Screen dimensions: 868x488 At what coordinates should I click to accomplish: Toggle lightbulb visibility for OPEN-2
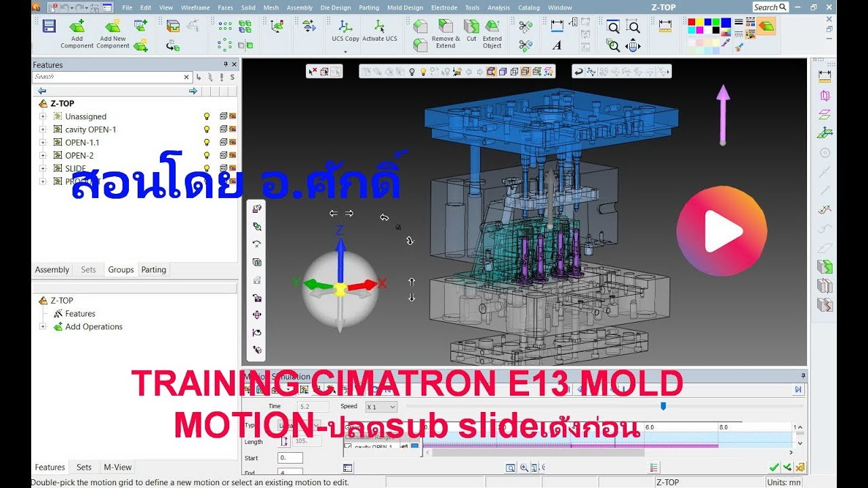(x=207, y=155)
